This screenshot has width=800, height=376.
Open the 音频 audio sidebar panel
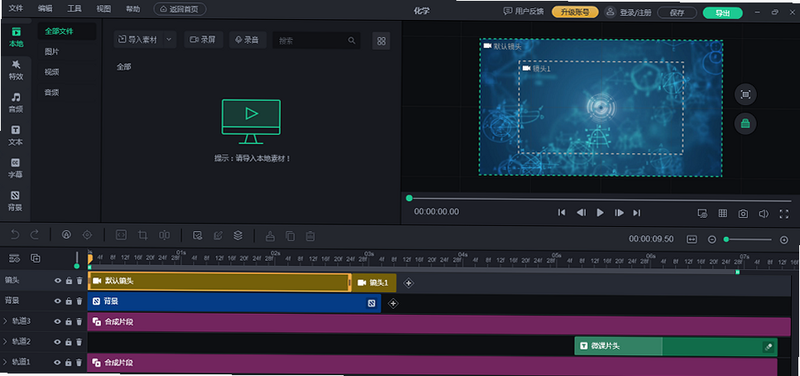[x=16, y=103]
